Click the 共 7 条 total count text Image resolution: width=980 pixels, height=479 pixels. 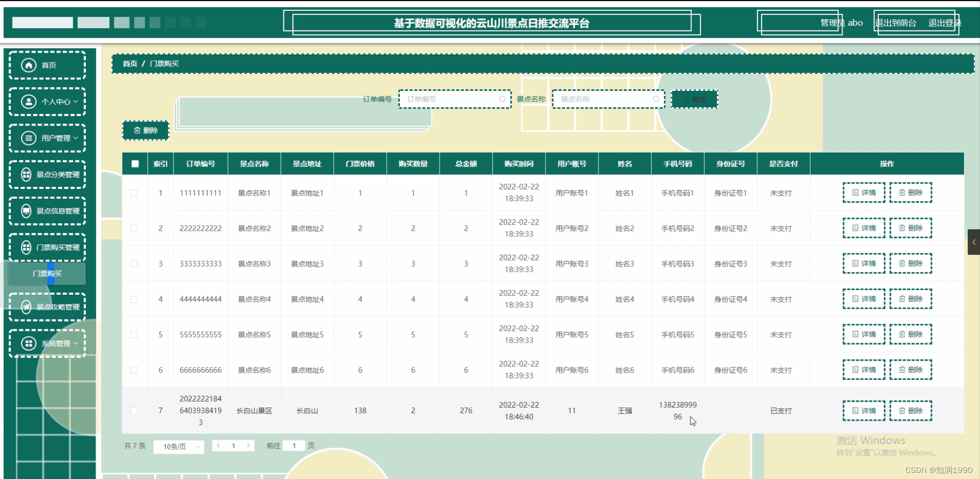135,446
